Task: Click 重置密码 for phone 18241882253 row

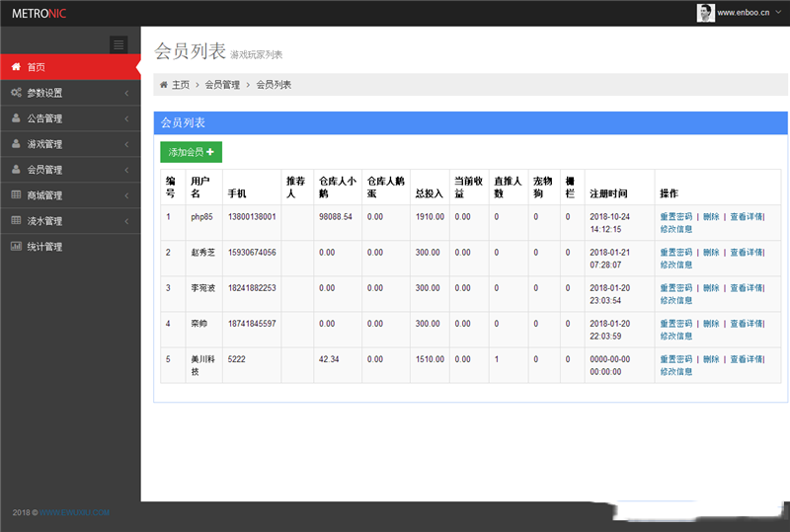Action: [676, 288]
